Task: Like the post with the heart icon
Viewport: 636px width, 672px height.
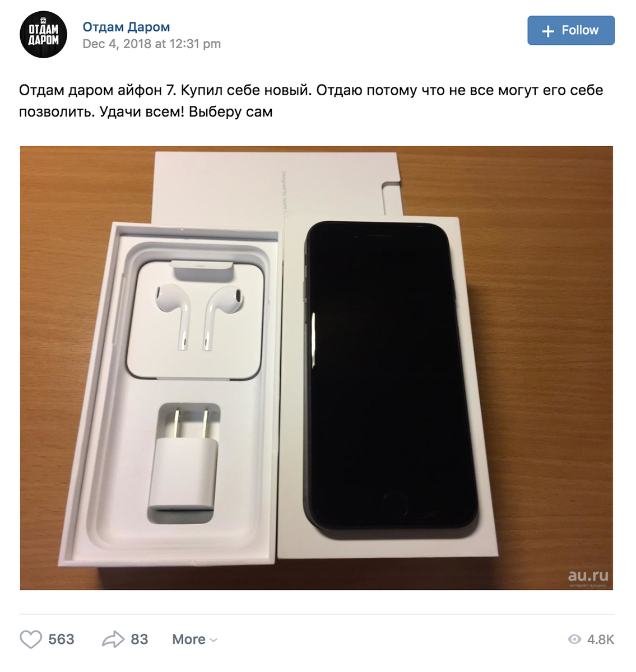Action: (x=31, y=640)
